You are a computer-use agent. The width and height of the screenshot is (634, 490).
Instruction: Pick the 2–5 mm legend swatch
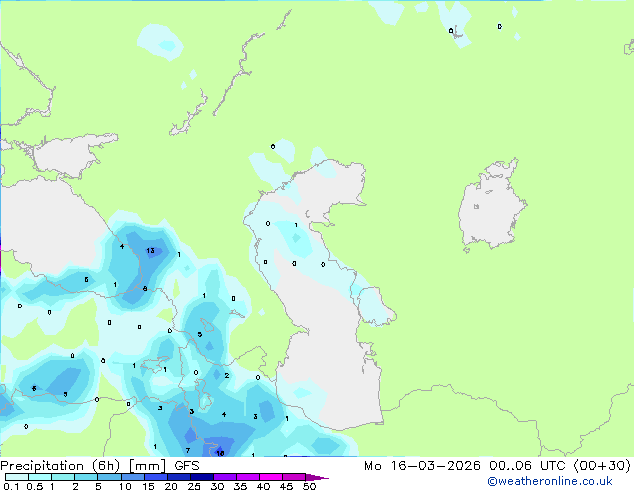click(86, 477)
